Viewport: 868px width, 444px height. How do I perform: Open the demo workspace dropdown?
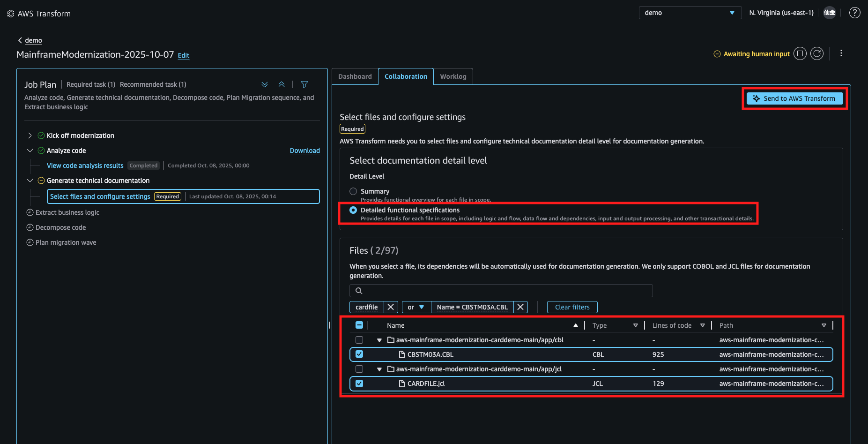(690, 13)
